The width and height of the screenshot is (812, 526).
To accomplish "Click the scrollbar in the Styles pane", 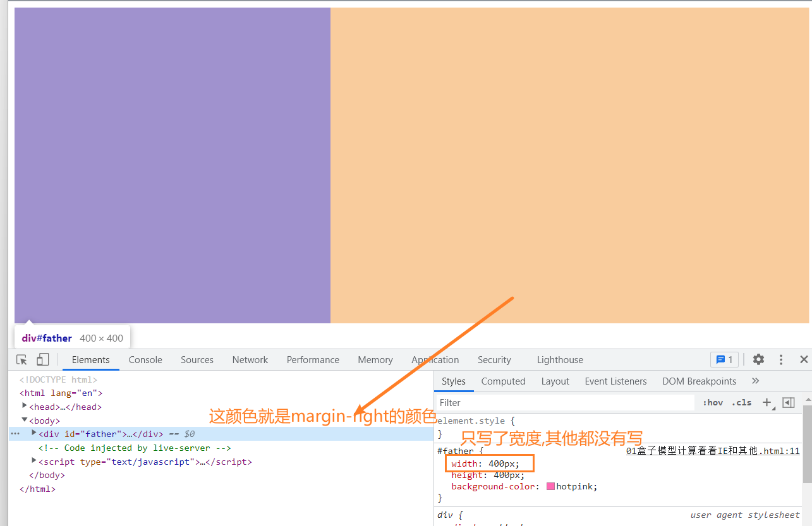I will [x=807, y=444].
